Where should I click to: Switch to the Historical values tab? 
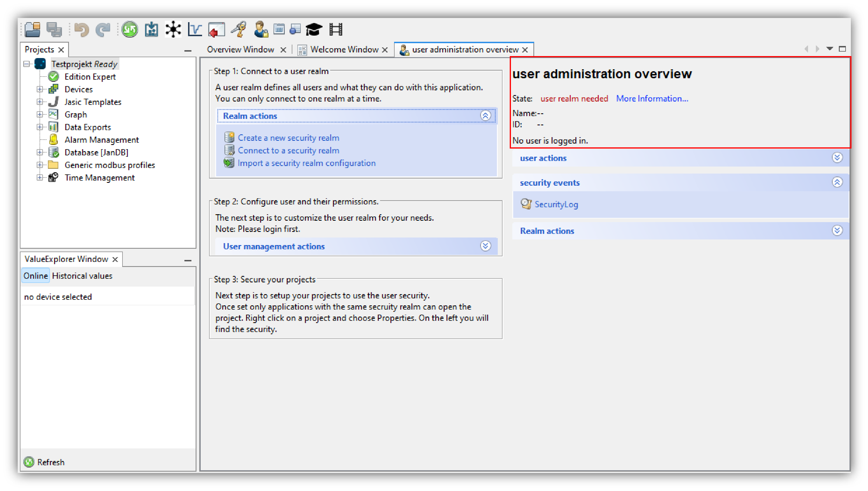coord(82,276)
